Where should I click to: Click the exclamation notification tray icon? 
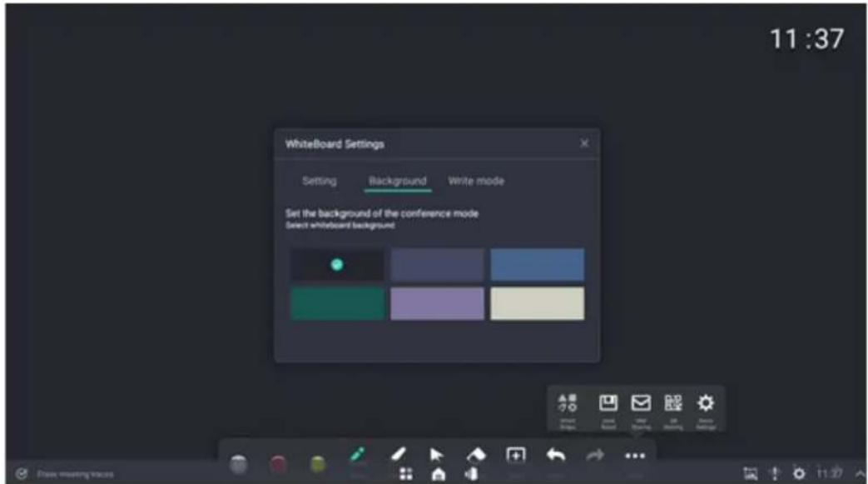775,473
